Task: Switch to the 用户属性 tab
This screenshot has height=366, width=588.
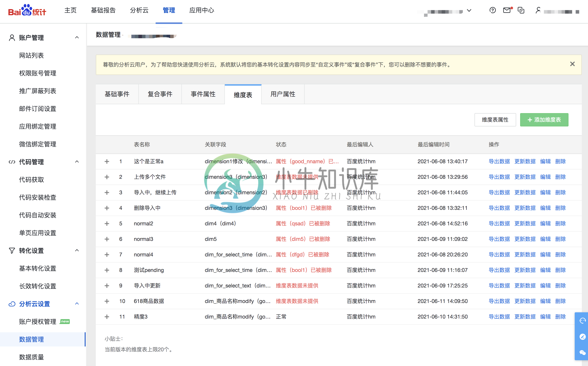Action: click(x=283, y=94)
